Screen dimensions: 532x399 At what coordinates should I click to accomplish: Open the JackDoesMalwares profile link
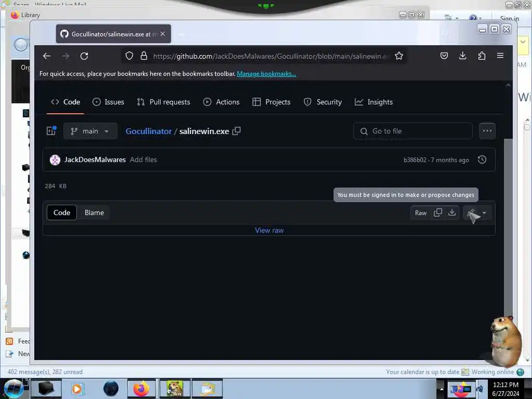(95, 159)
